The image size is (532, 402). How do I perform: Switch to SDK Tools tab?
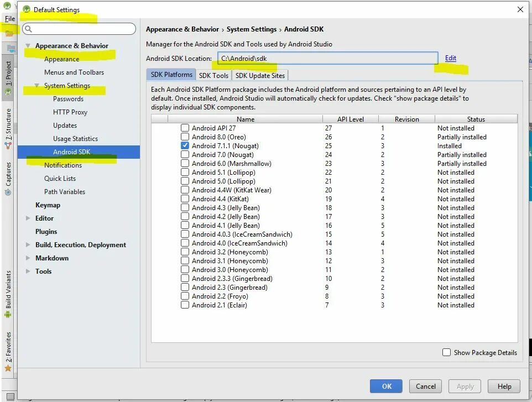point(214,75)
